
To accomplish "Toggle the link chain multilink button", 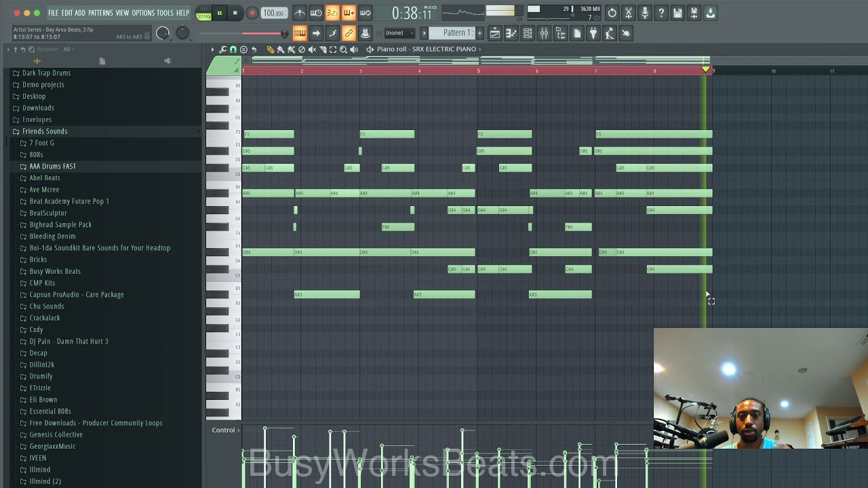I will point(349,33).
